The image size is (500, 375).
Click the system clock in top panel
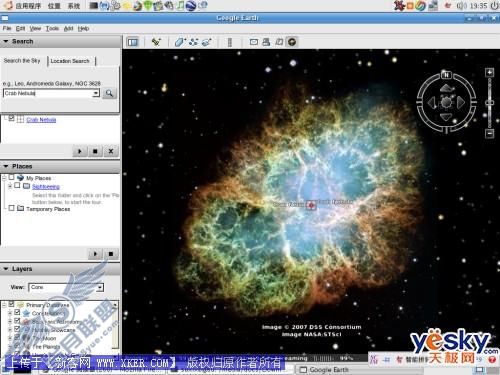[x=478, y=6]
